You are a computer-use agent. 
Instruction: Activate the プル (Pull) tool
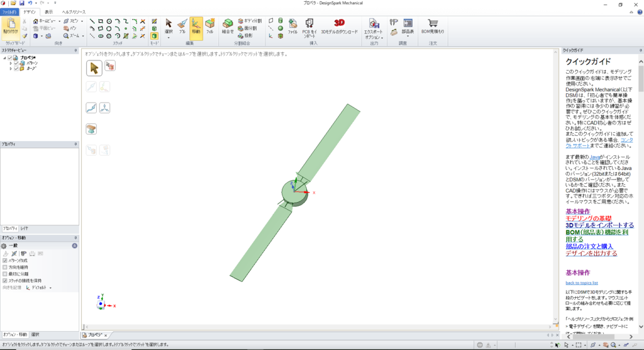pyautogui.click(x=182, y=26)
